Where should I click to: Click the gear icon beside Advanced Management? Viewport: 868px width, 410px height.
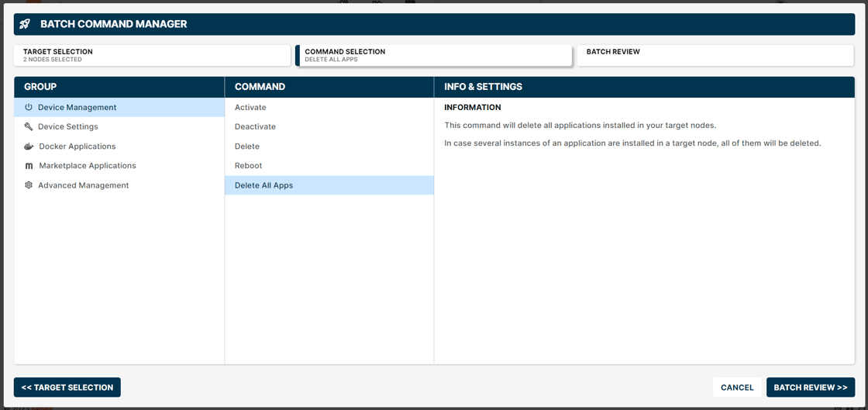(x=29, y=185)
